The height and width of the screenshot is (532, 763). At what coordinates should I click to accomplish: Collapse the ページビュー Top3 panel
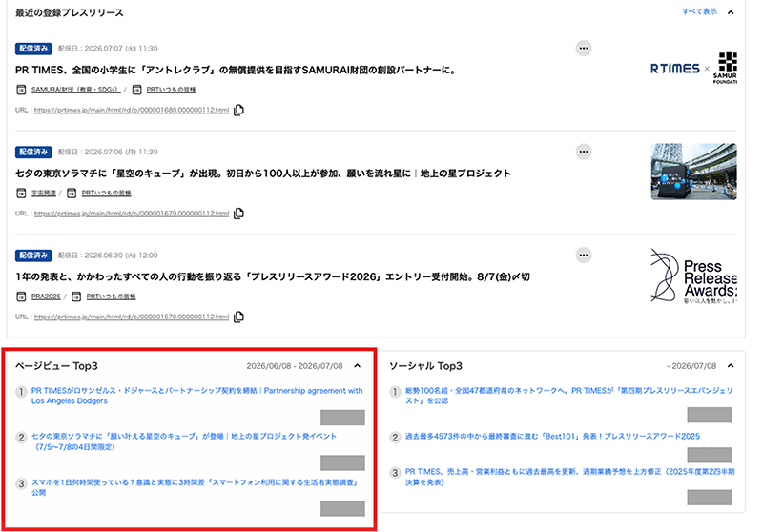coord(357,366)
